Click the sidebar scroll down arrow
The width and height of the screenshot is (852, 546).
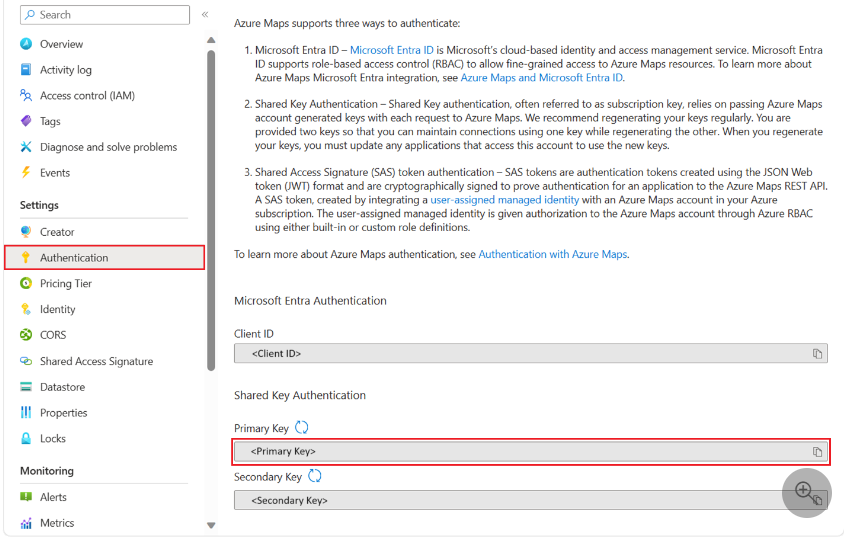[x=211, y=525]
